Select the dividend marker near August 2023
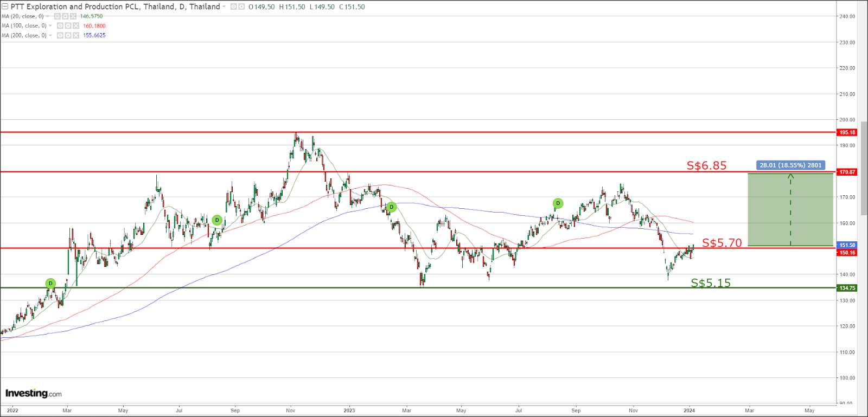Viewport: 868px width, 417px height. [x=558, y=203]
